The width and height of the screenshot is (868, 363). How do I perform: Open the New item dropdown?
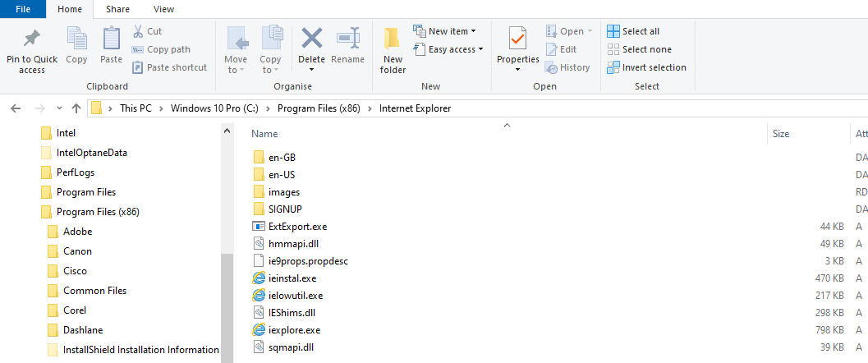click(444, 31)
